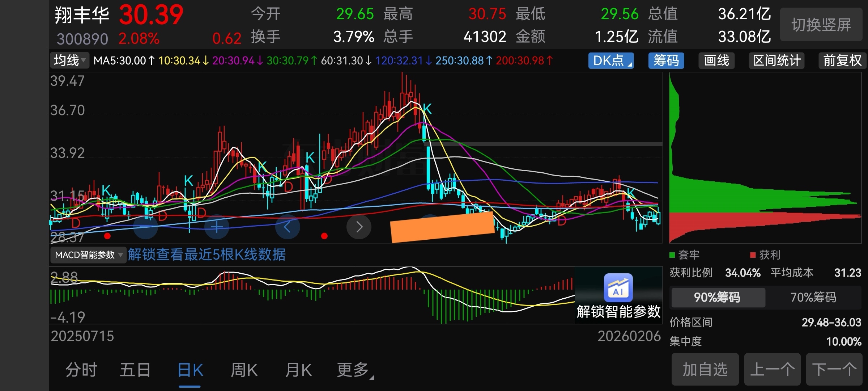Tap the AI unlock smart parameters icon

618,288
